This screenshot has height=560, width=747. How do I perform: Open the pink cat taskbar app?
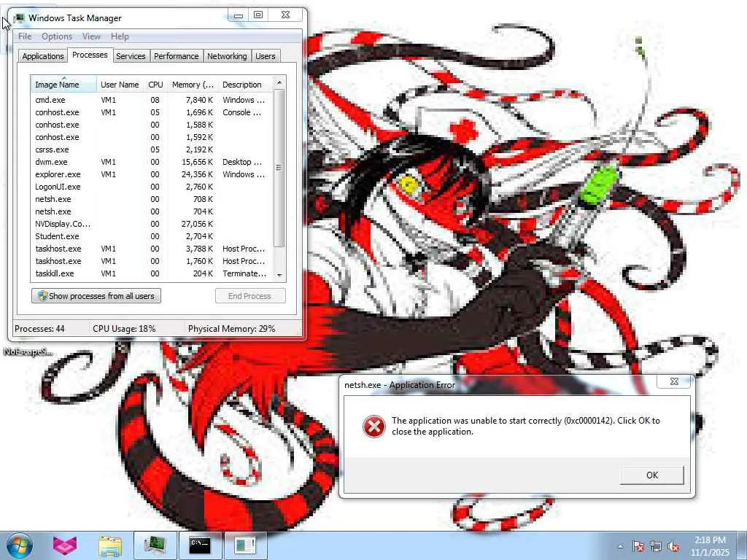click(x=65, y=545)
